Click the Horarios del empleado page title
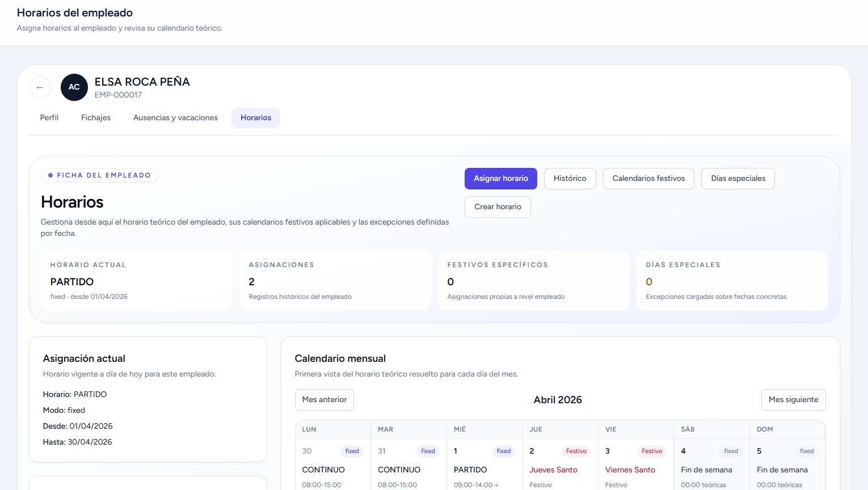868x490 pixels. [x=75, y=12]
